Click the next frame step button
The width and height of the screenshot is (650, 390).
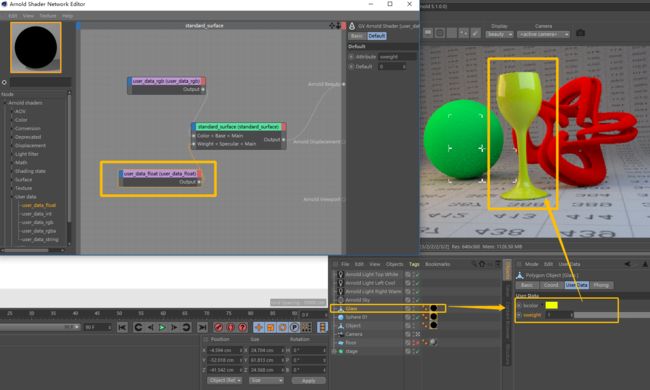pos(174,327)
